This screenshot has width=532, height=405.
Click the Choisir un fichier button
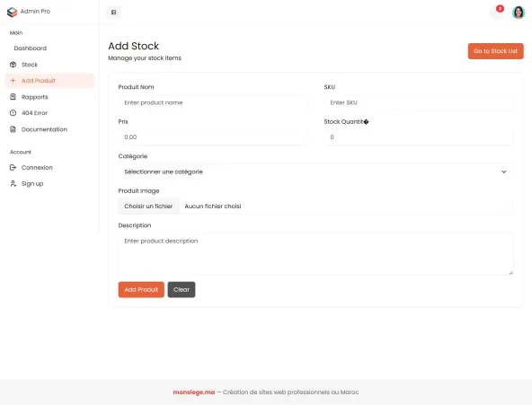(x=148, y=206)
